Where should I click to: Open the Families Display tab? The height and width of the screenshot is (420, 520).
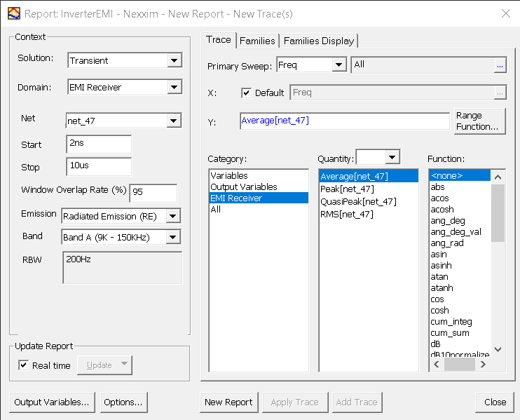[319, 41]
